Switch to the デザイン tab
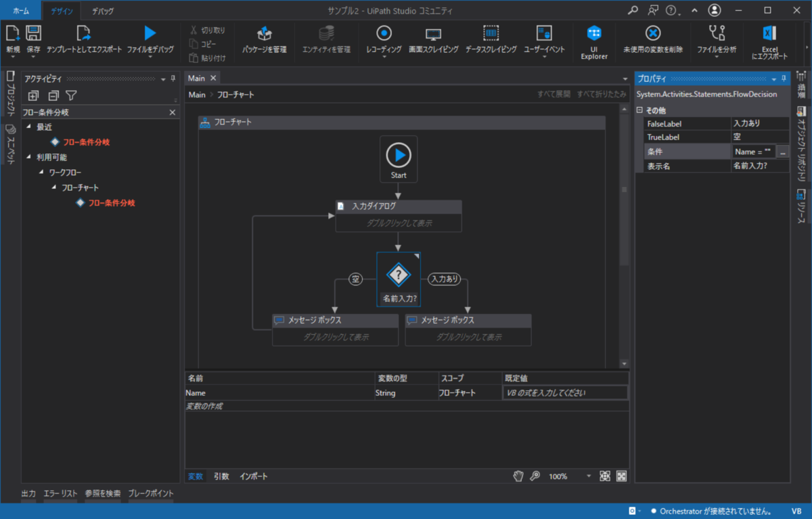 coord(62,11)
